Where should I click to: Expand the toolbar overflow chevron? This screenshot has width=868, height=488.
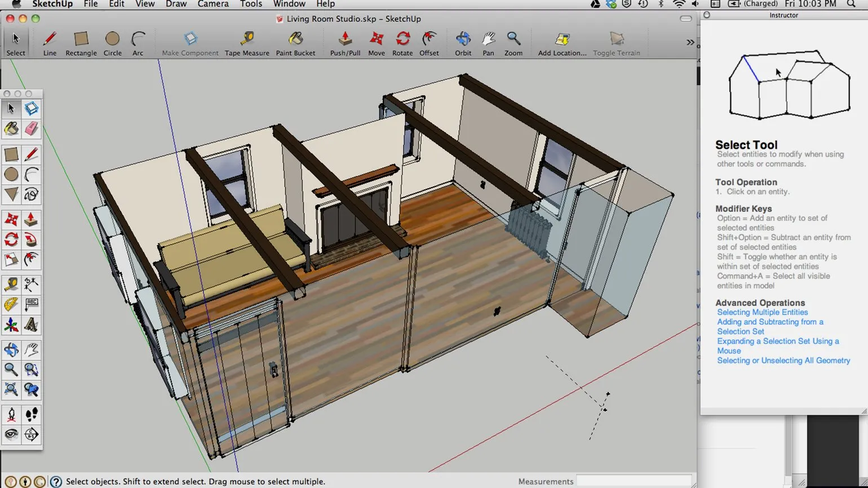point(690,42)
